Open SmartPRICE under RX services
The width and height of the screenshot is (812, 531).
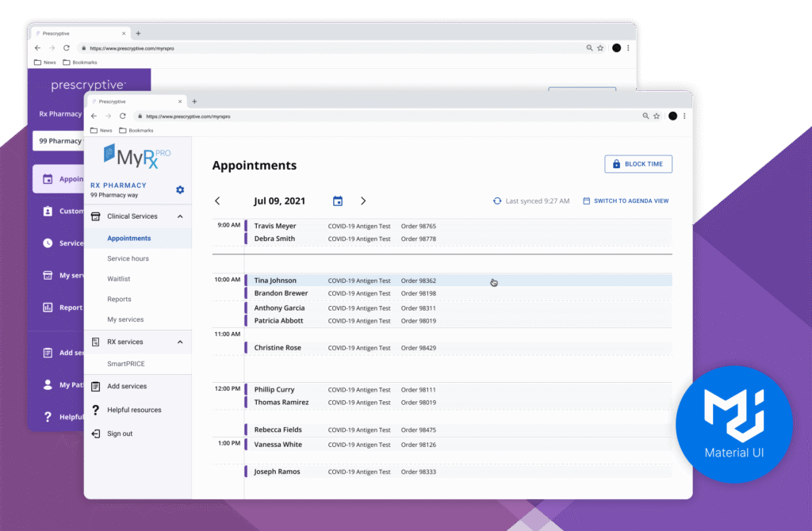click(x=126, y=364)
